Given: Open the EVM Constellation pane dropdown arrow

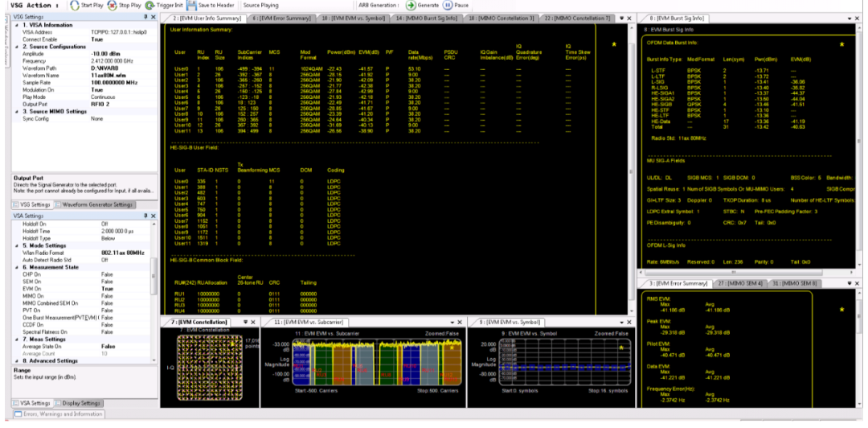Looking at the screenshot, I should [x=245, y=322].
